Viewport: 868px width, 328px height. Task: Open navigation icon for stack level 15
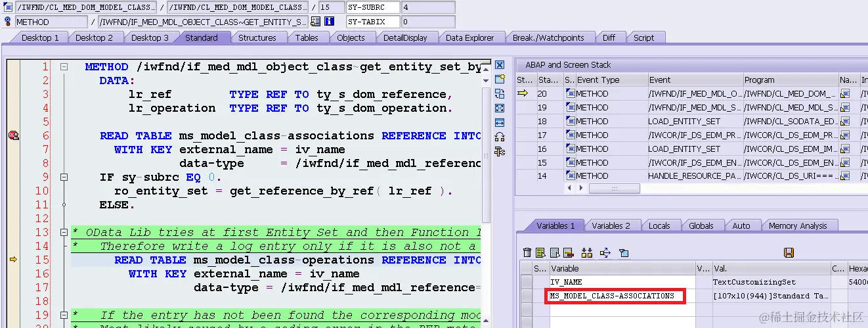[x=845, y=162]
